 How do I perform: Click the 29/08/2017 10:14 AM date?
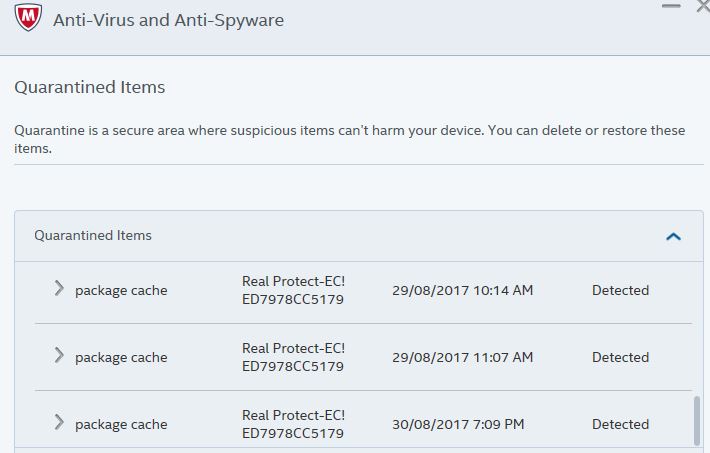click(462, 291)
